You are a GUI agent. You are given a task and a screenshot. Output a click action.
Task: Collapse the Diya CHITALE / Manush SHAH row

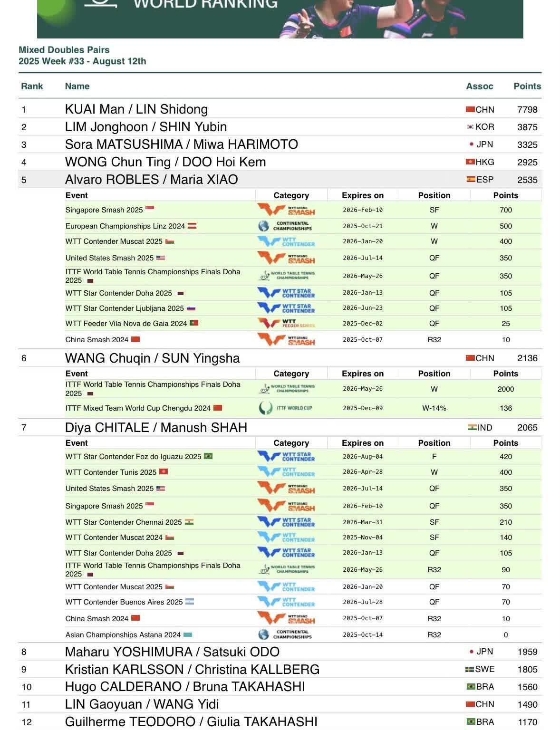280,427
